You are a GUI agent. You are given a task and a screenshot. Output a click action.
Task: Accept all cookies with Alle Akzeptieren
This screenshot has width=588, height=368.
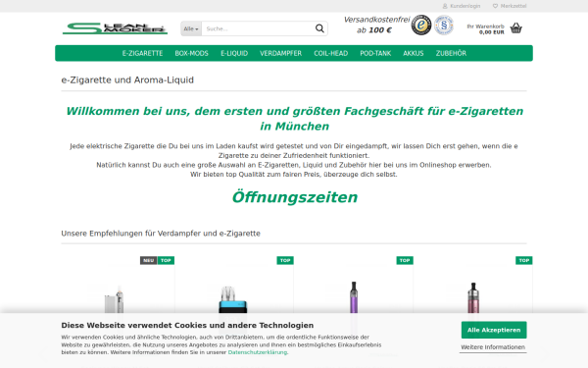tap(494, 330)
